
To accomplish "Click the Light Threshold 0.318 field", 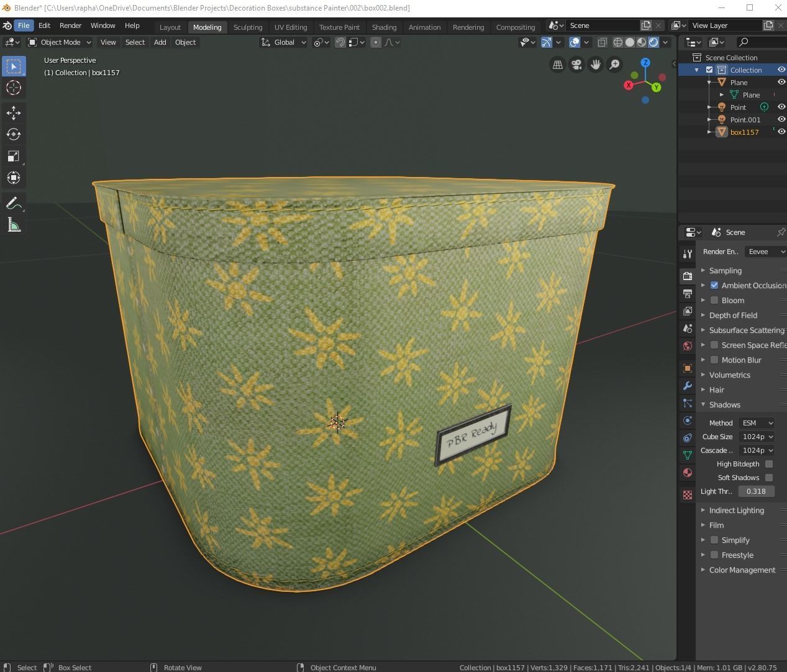I will click(x=756, y=491).
